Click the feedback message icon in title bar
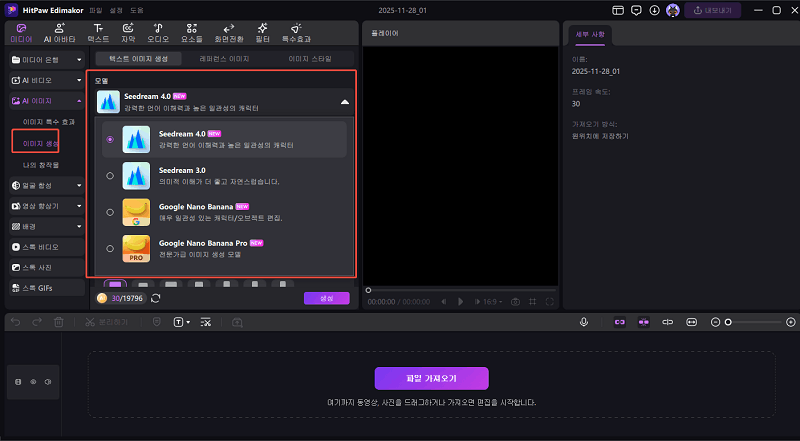This screenshot has width=800, height=441. (x=636, y=10)
